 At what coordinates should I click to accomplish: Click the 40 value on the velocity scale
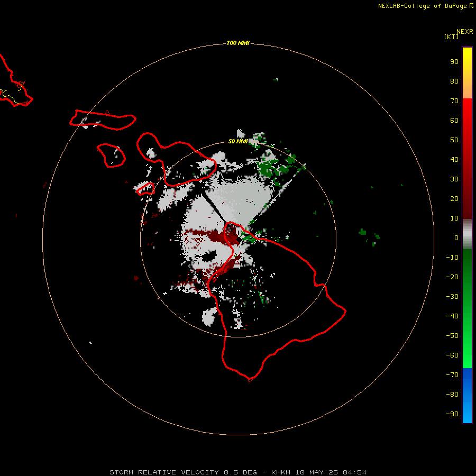pyautogui.click(x=454, y=159)
